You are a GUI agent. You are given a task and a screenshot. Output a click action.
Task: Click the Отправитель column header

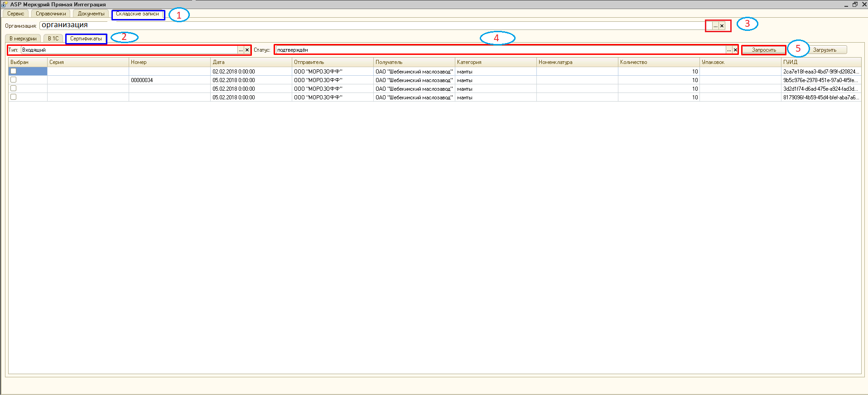pyautogui.click(x=333, y=62)
